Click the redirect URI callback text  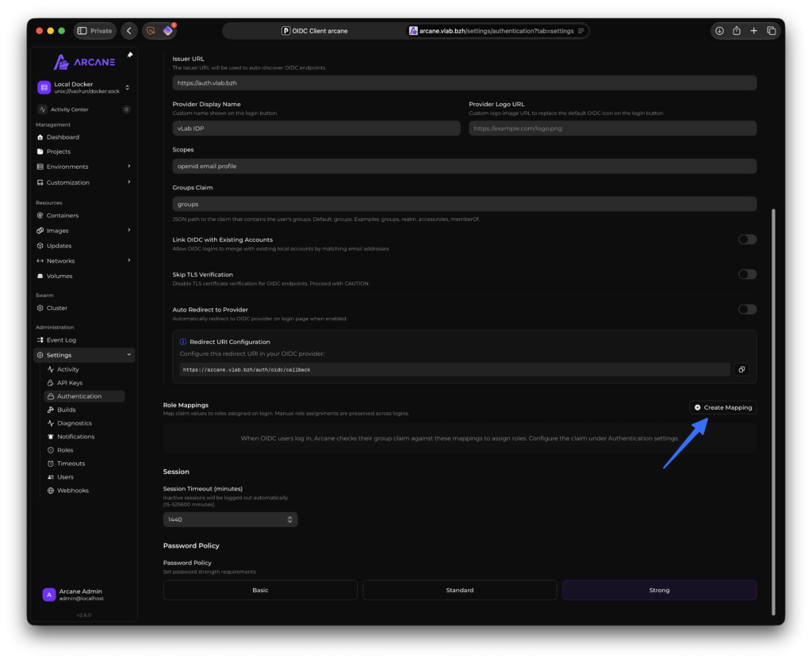247,370
